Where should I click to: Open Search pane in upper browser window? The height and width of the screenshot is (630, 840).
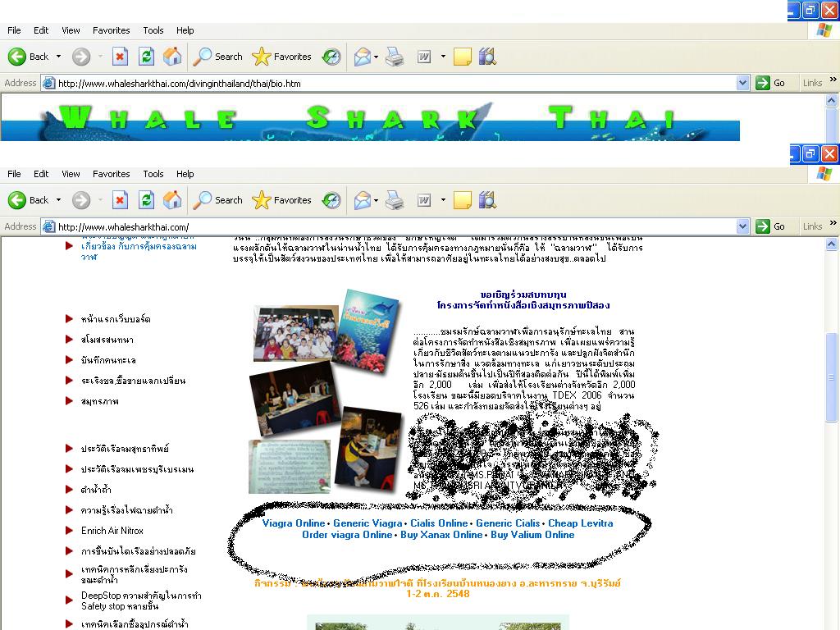tap(217, 57)
